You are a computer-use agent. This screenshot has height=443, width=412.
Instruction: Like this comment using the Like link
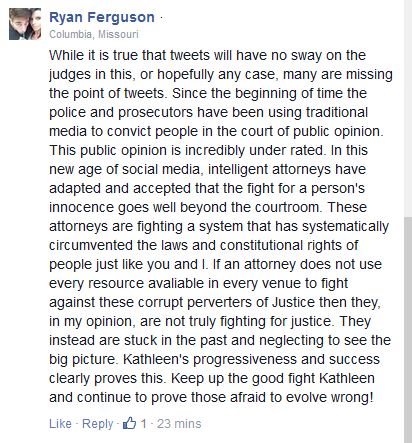point(60,424)
